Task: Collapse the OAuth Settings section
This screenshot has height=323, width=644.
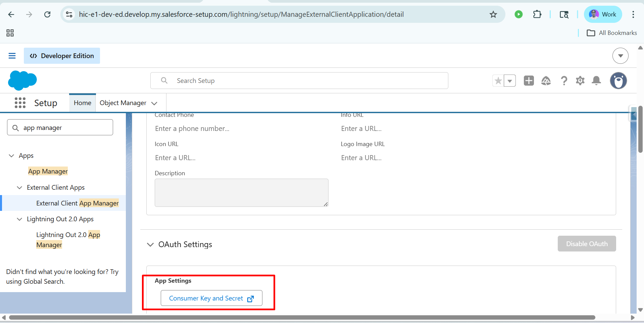Action: pos(150,244)
